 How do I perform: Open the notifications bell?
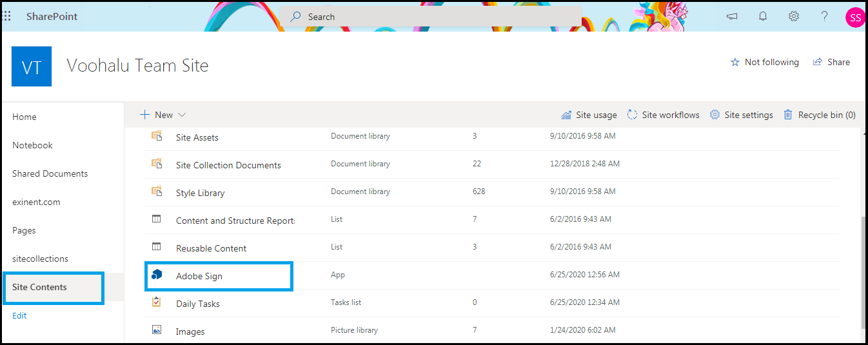point(763,17)
